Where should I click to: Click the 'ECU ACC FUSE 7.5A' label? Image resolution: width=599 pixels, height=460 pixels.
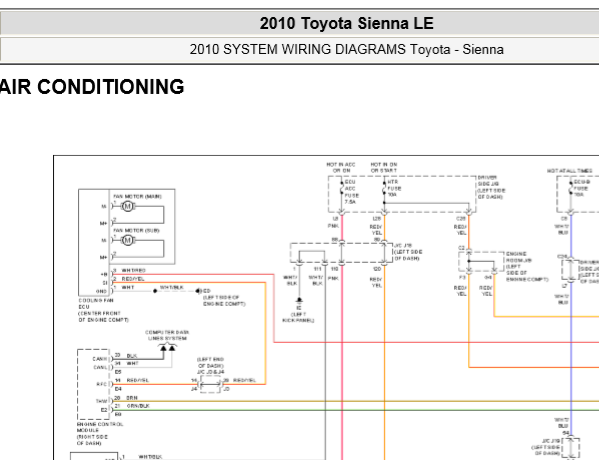point(351,192)
